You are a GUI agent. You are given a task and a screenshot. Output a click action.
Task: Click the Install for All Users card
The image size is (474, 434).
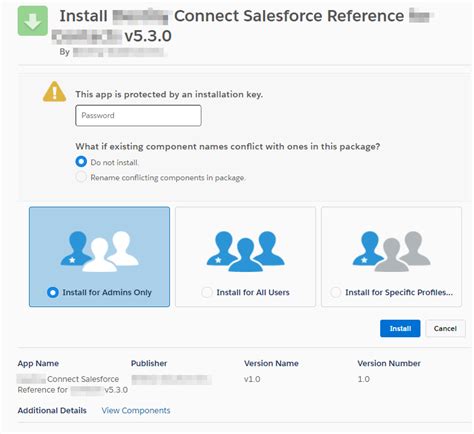(x=245, y=257)
